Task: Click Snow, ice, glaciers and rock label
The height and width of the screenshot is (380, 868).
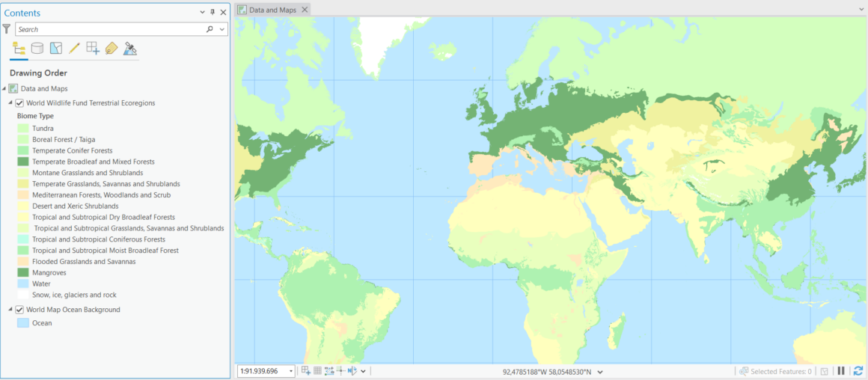Action: tap(74, 295)
